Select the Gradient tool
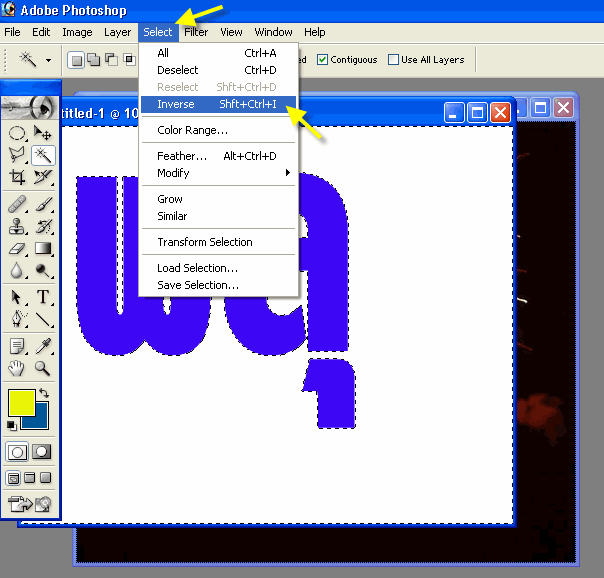 [x=42, y=248]
